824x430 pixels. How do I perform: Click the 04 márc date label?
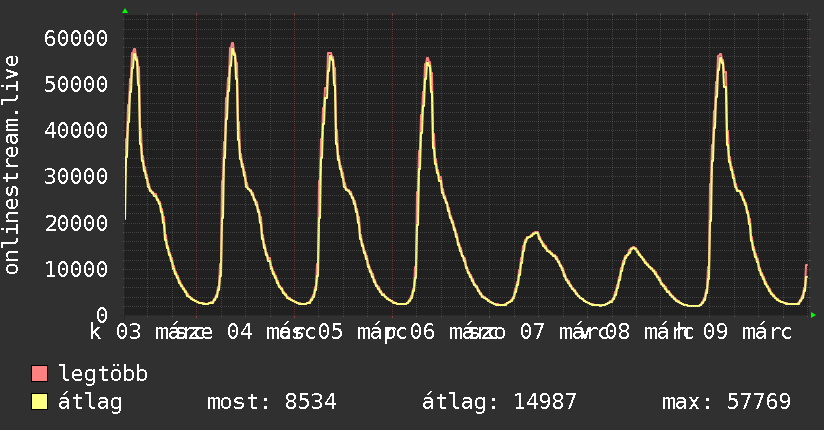point(272,332)
